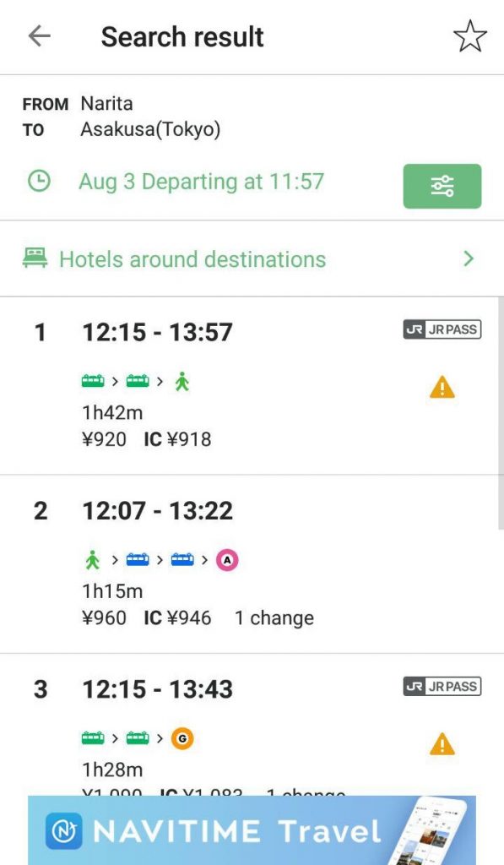Image resolution: width=504 pixels, height=865 pixels.
Task: Tap the pink A line icon in route 2
Action: pos(226,560)
